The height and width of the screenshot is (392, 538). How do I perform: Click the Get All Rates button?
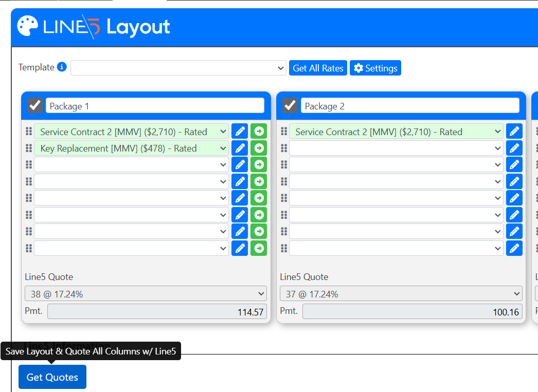click(318, 68)
